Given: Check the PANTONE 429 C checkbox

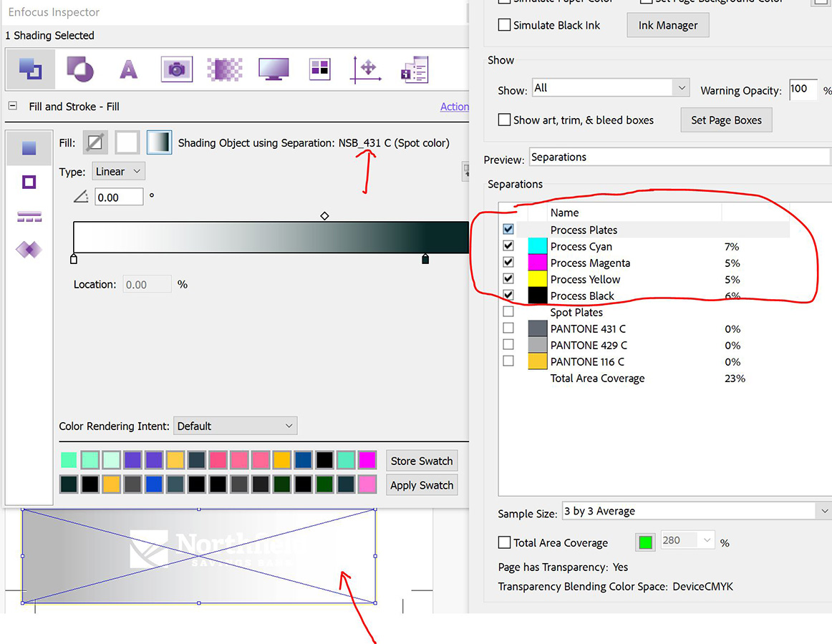Looking at the screenshot, I should 508,344.
